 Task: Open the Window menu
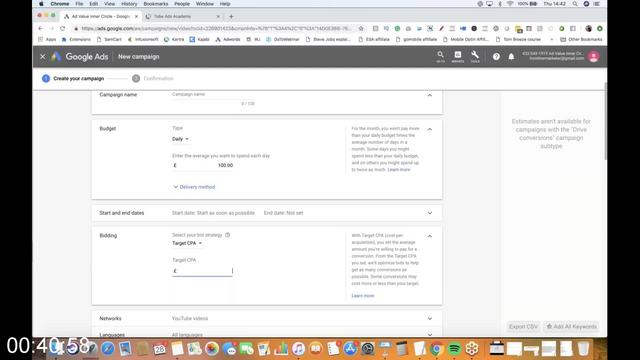coord(204,4)
